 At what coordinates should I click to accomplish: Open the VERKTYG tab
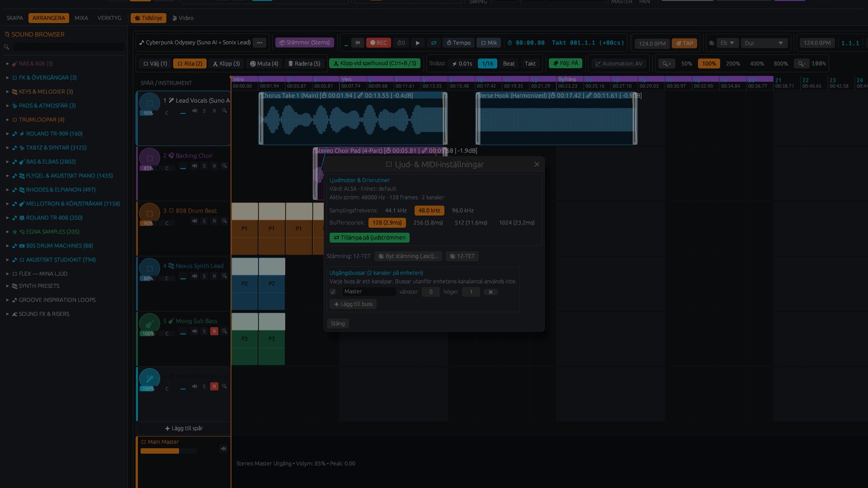point(109,18)
